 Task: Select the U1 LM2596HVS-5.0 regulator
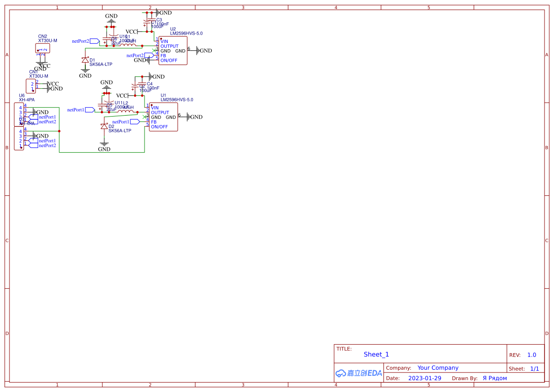click(x=163, y=117)
